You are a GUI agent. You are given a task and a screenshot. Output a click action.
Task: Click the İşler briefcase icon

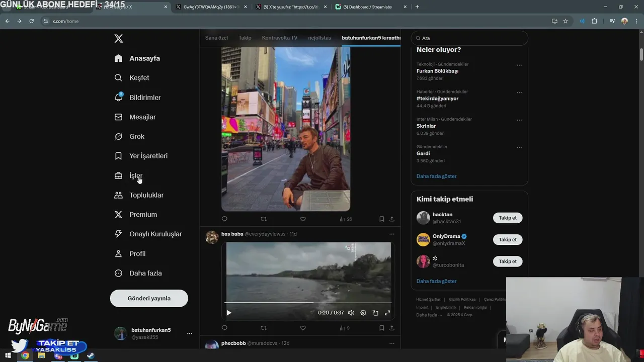(118, 175)
